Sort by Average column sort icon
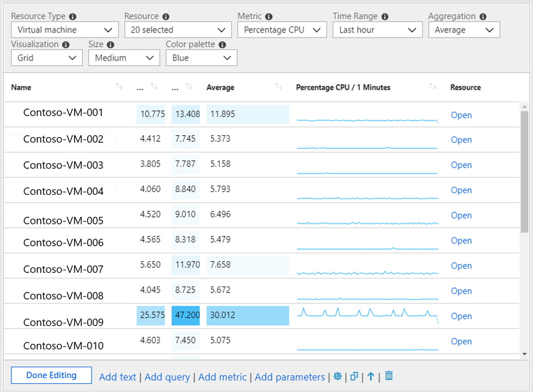The height and width of the screenshot is (392, 533). point(279,87)
